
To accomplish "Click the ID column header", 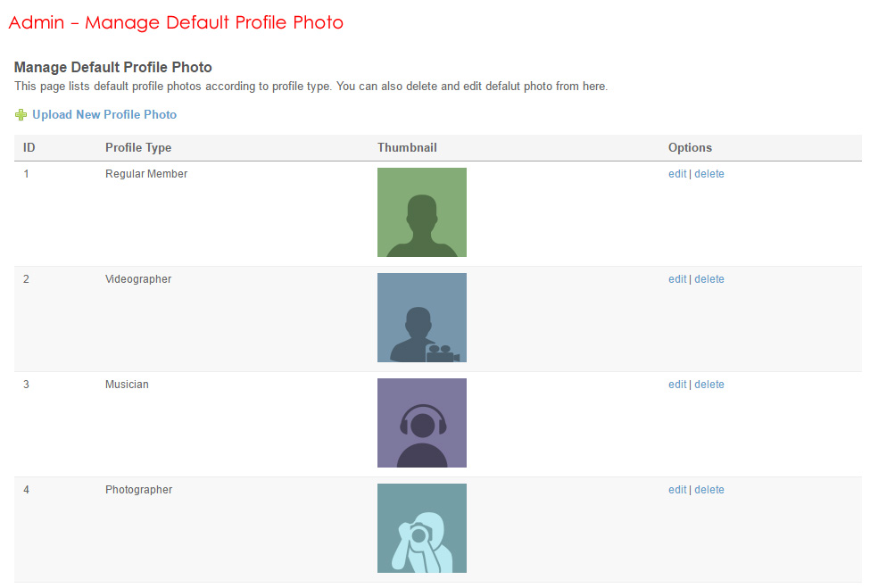I will tap(29, 148).
